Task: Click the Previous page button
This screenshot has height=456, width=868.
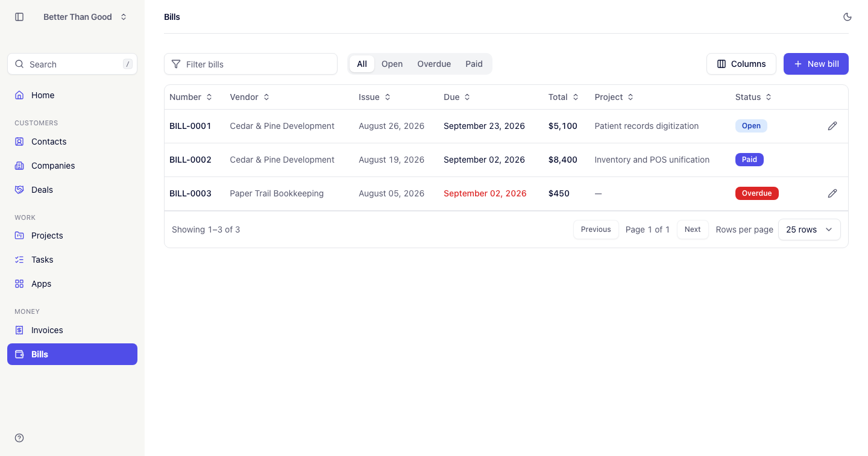Action: [596, 230]
